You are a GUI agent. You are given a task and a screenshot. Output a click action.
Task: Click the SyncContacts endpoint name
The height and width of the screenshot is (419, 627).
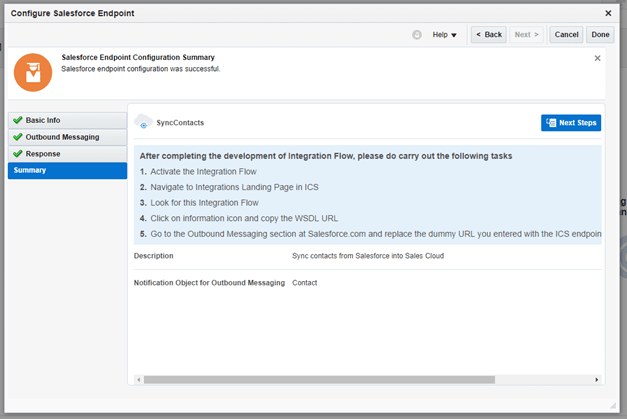click(x=180, y=122)
